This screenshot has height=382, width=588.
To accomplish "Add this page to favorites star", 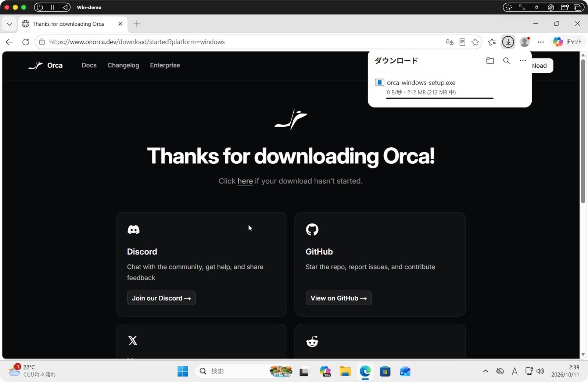I will click(475, 42).
